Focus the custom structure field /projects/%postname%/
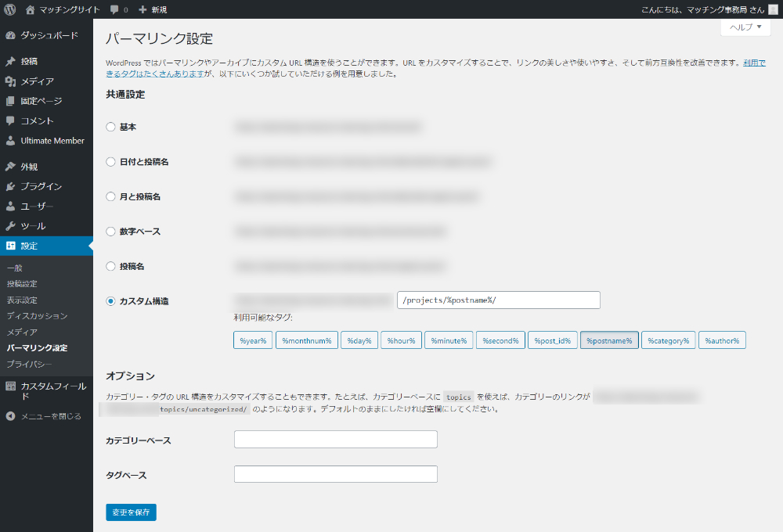The height and width of the screenshot is (532, 783). click(498, 300)
